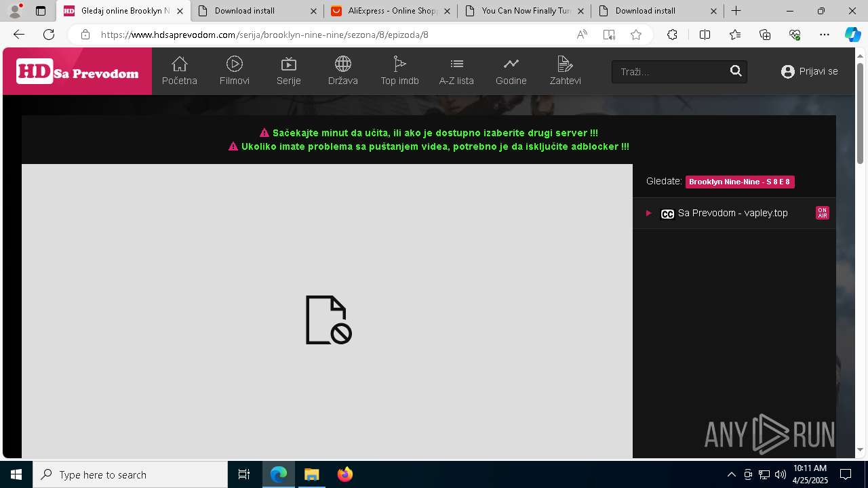Click scrollbar down arrow
Image resolution: width=868 pixels, height=488 pixels.
860,449
